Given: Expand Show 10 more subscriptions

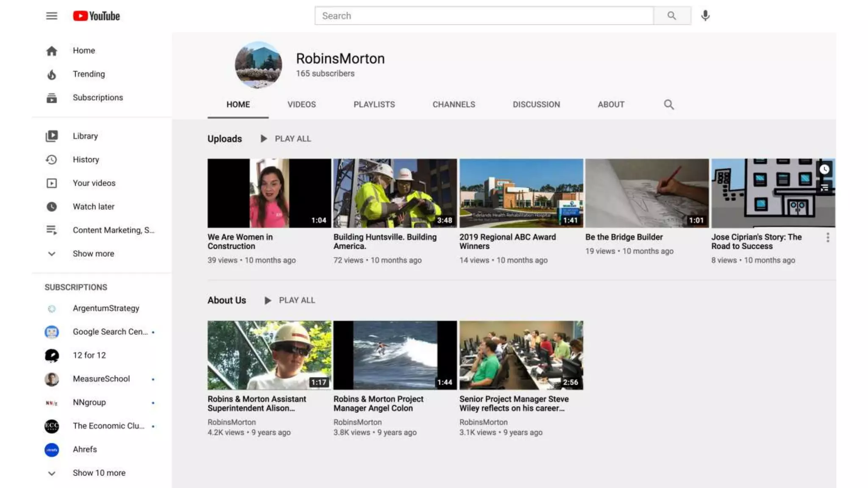Looking at the screenshot, I should [x=99, y=473].
